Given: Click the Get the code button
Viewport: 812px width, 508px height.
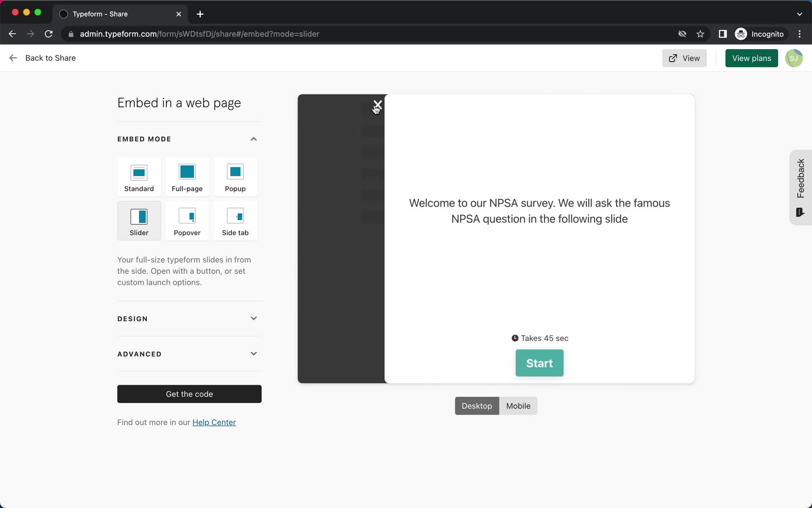Looking at the screenshot, I should [x=189, y=393].
